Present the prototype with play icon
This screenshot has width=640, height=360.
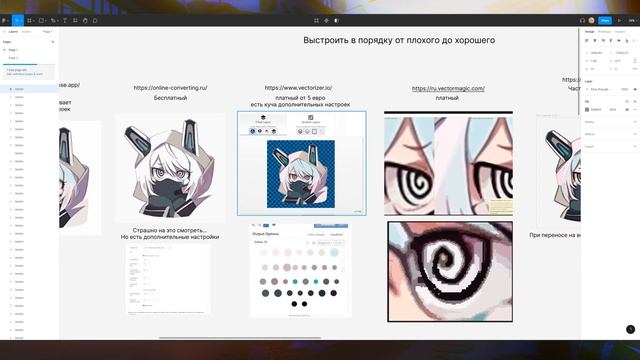[619, 20]
